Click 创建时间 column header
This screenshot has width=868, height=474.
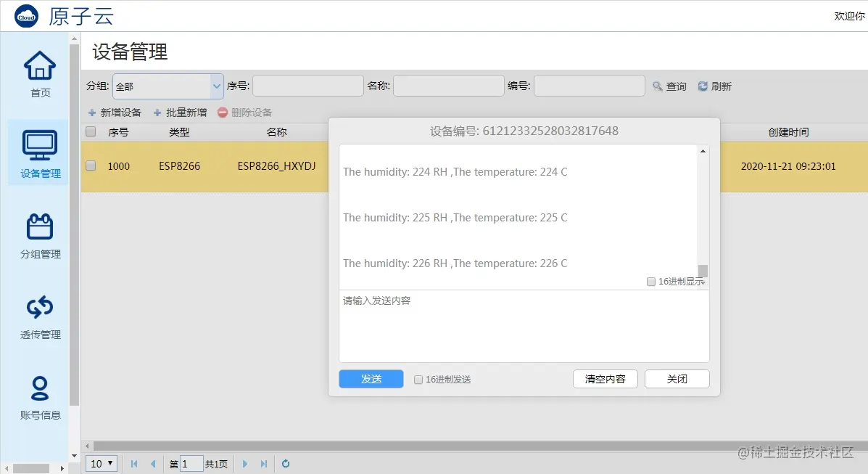788,132
